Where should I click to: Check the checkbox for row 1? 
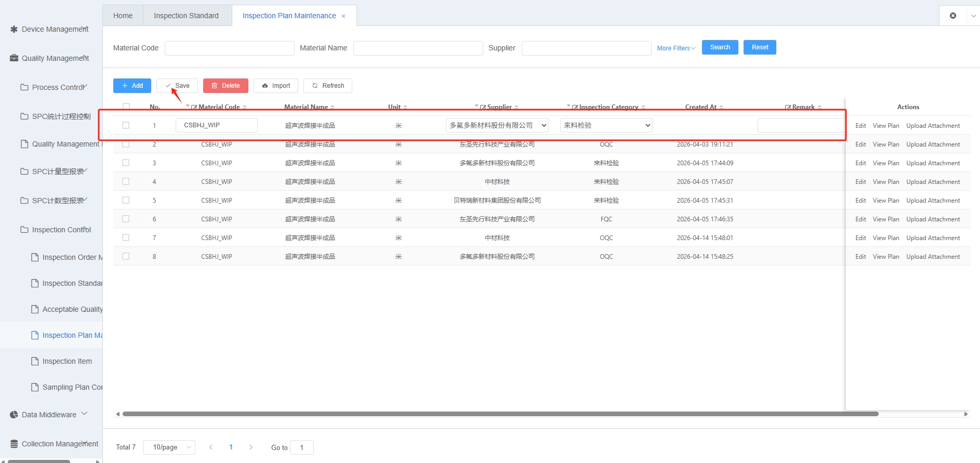pos(126,125)
